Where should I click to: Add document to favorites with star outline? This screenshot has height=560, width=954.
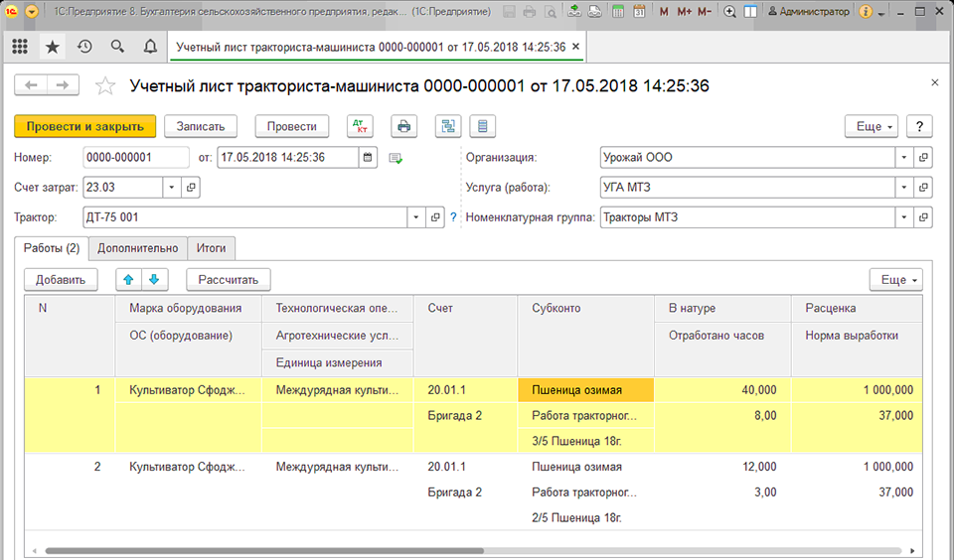tap(105, 85)
